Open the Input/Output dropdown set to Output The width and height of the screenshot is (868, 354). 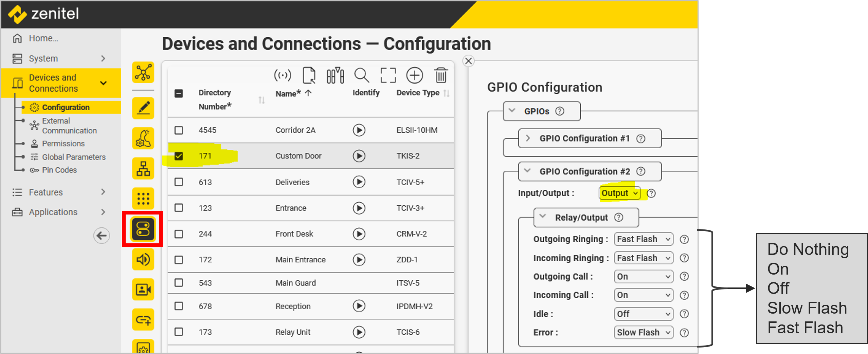[620, 193]
